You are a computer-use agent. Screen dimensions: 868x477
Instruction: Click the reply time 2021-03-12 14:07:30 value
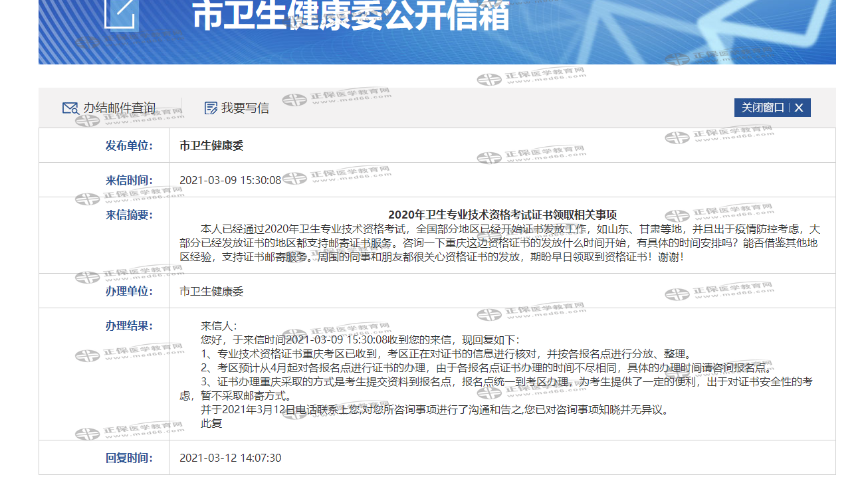tap(230, 458)
